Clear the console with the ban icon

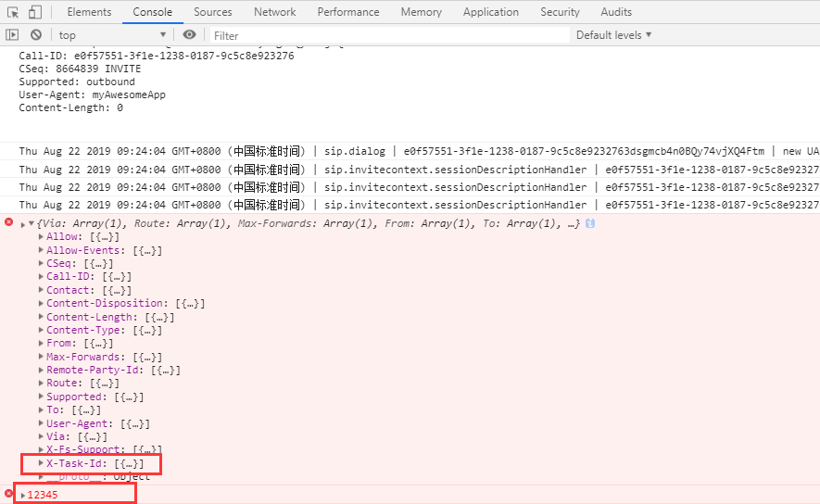click(35, 35)
